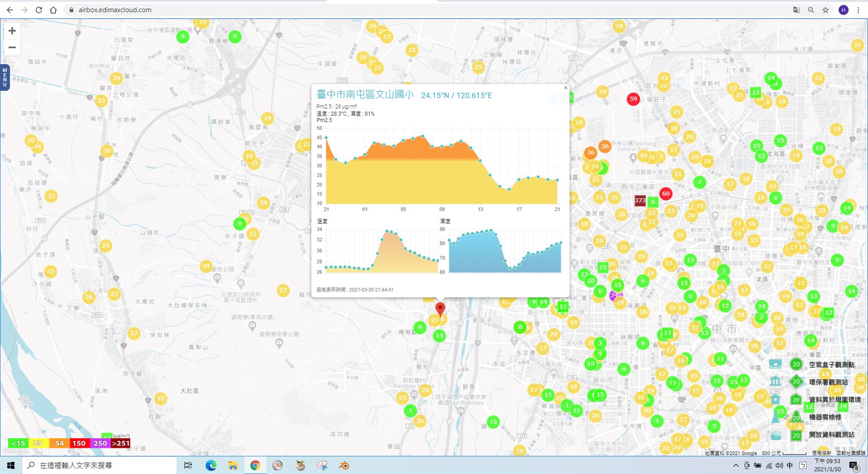Click the green <15 legend swatch
Screen dimensions: 868x474
pyautogui.click(x=18, y=443)
